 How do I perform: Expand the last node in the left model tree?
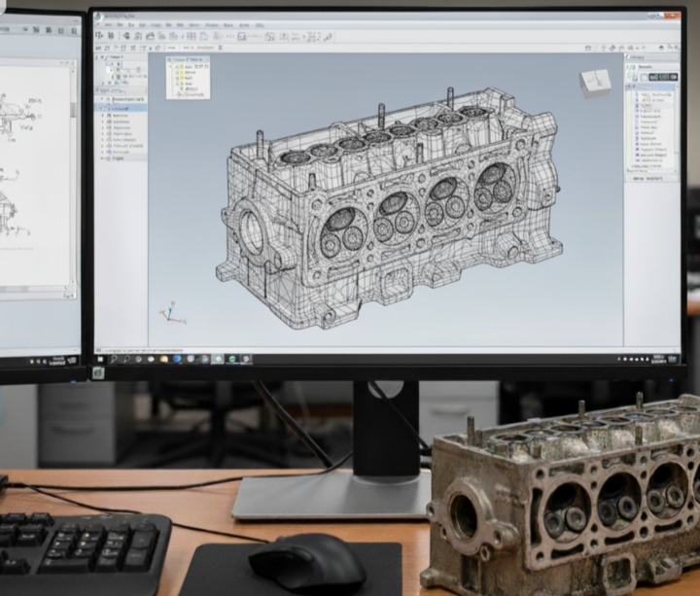click(x=101, y=160)
